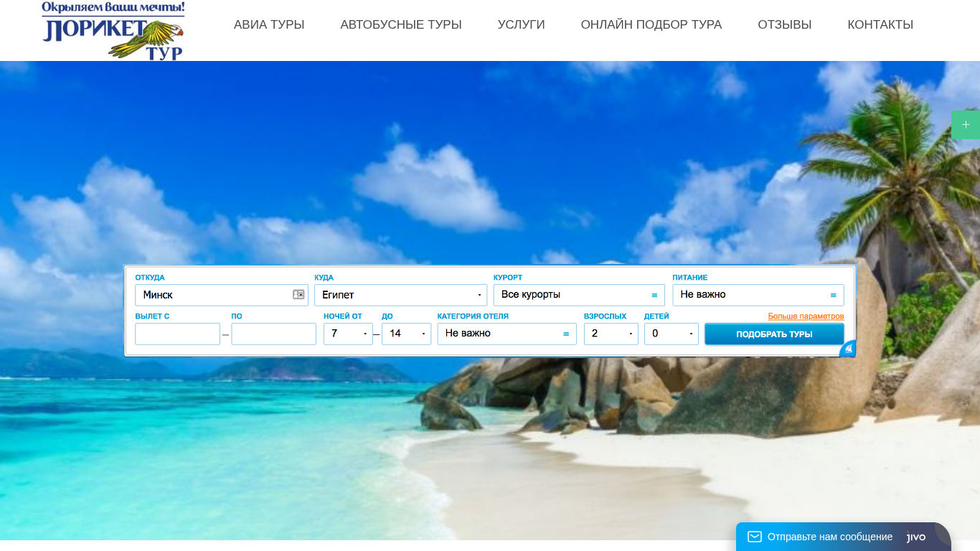Viewport: 980px width, 551px height.
Task: Click the Лорикет Тур parrot logo
Action: pos(113,30)
